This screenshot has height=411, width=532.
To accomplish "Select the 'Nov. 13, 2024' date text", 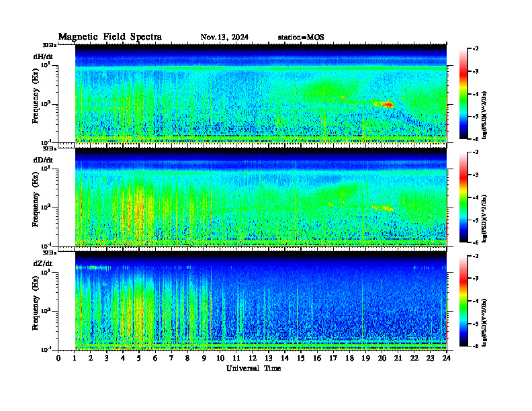I will [224, 37].
